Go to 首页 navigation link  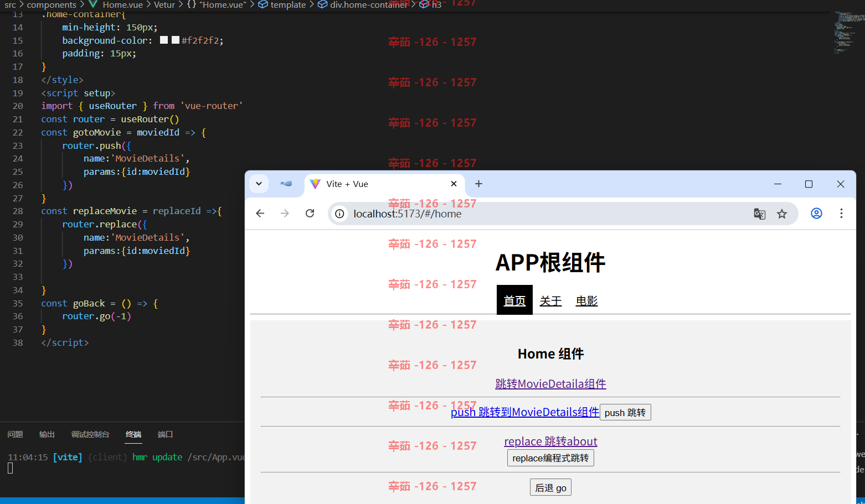tap(514, 300)
